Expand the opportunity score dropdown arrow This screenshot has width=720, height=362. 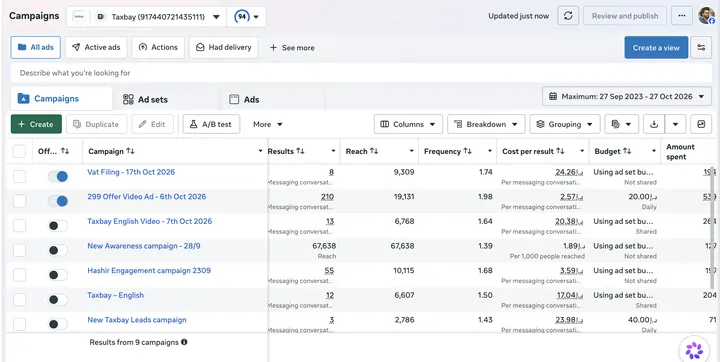point(256,17)
